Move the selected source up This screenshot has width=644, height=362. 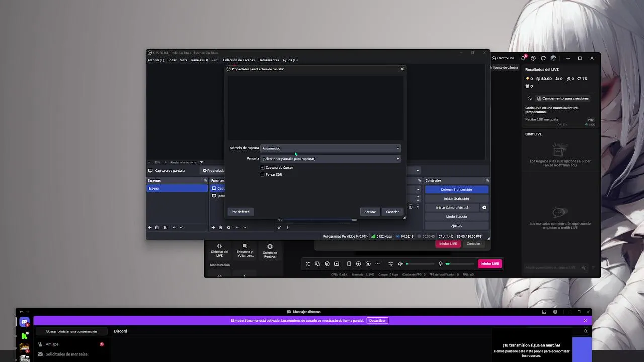click(x=237, y=227)
